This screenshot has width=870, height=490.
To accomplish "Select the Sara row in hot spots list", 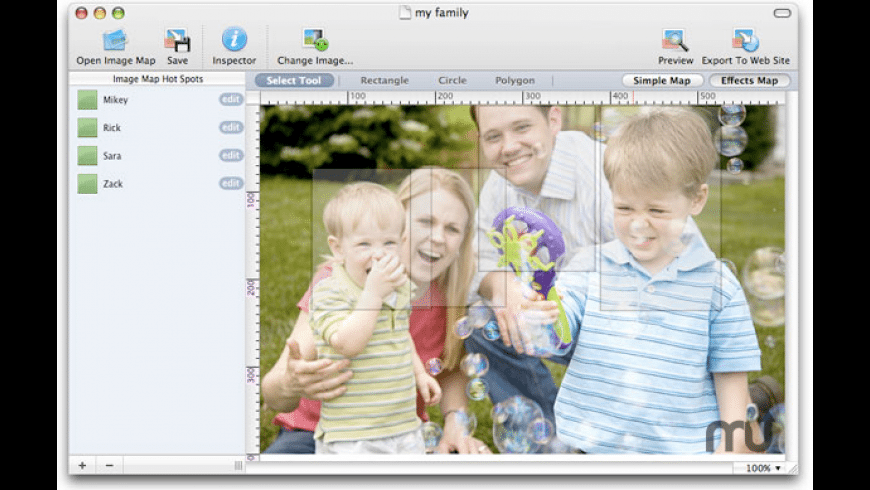I will point(158,155).
